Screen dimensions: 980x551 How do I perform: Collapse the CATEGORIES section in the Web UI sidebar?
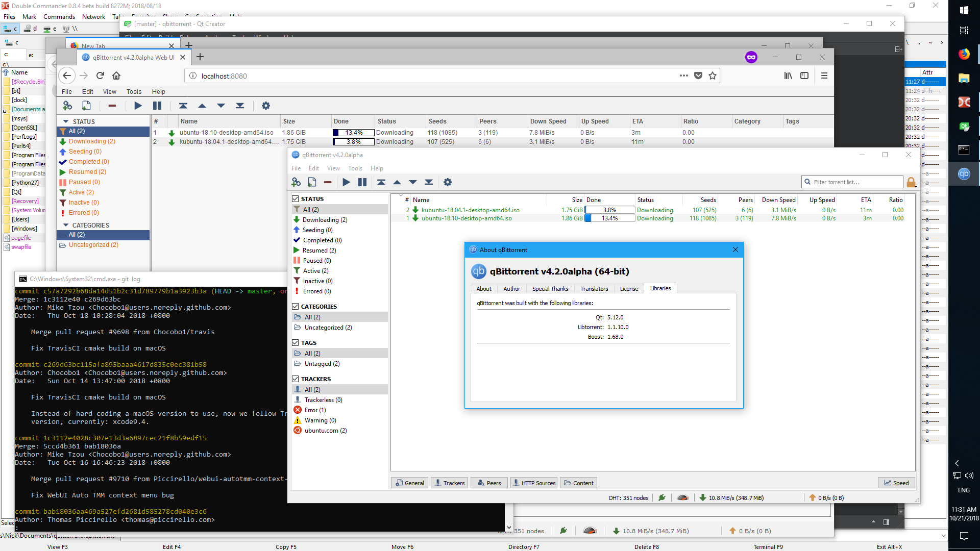(x=66, y=225)
